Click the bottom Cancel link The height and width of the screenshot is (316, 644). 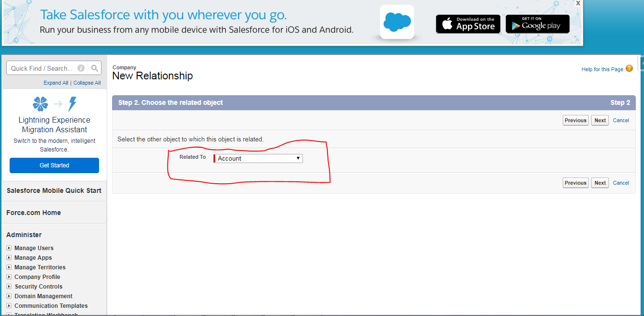621,183
